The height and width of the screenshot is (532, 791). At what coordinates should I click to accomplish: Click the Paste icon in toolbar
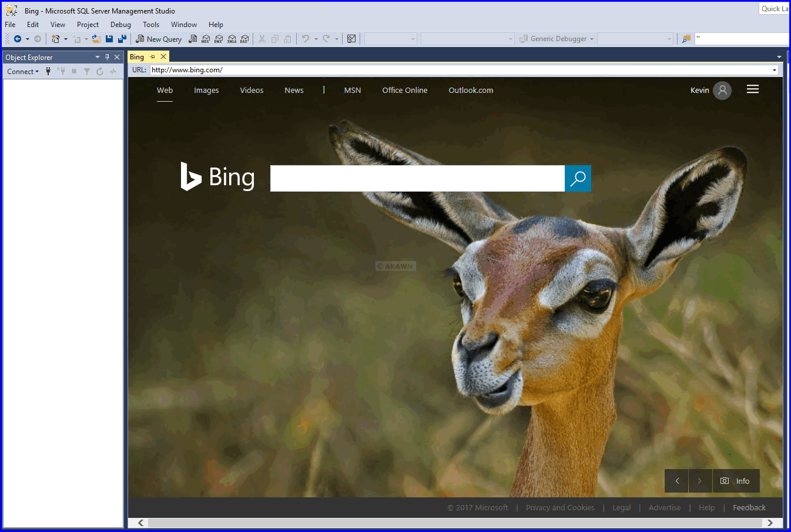[287, 39]
